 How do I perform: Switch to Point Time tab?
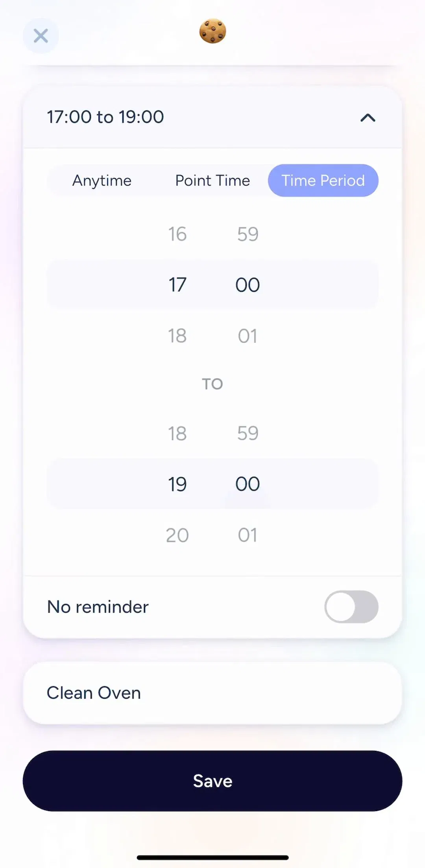(213, 180)
